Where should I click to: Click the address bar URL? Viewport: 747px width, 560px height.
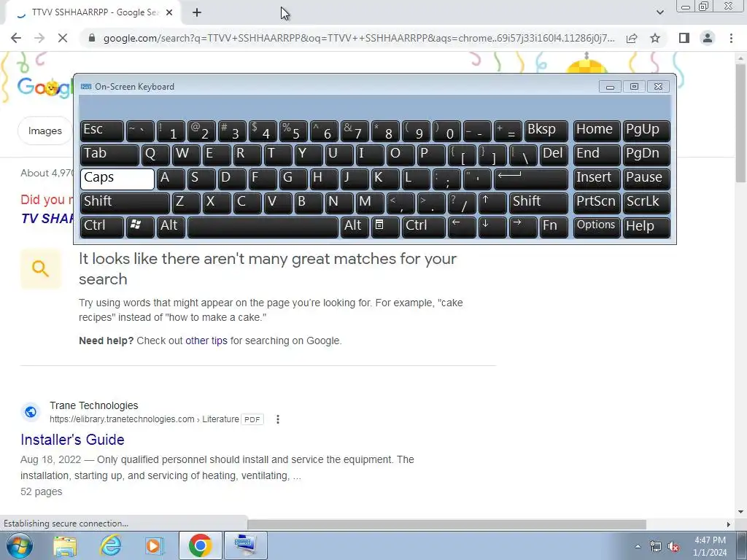pos(359,38)
